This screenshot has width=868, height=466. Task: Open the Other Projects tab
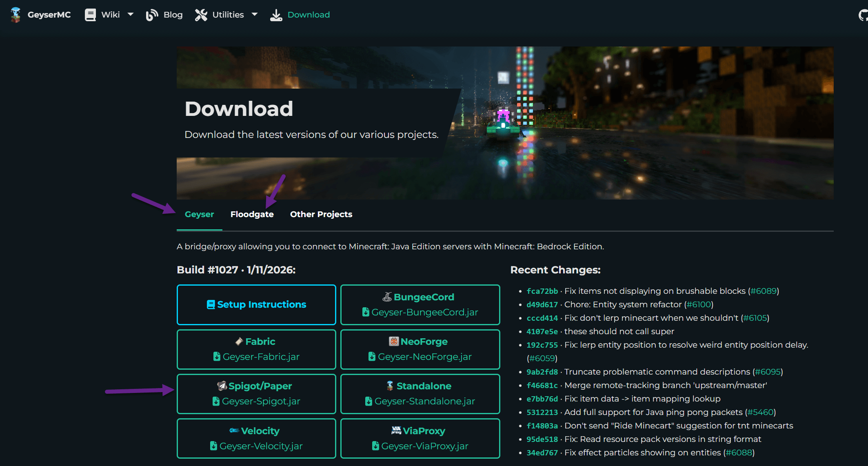[x=321, y=214]
